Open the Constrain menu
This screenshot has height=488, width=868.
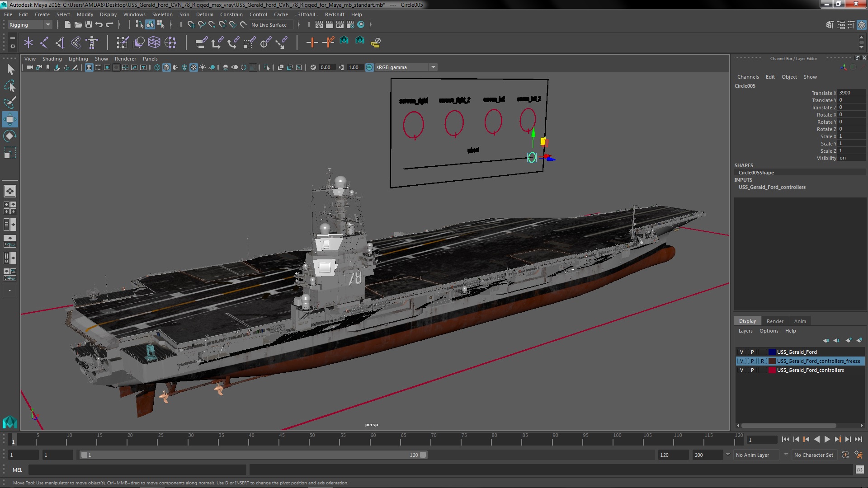[x=231, y=14]
